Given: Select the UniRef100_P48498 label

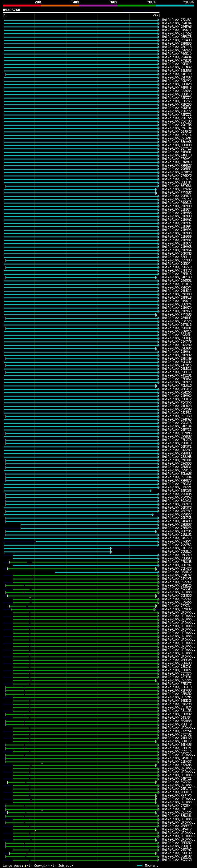Looking at the screenshot, I should [177, 521].
